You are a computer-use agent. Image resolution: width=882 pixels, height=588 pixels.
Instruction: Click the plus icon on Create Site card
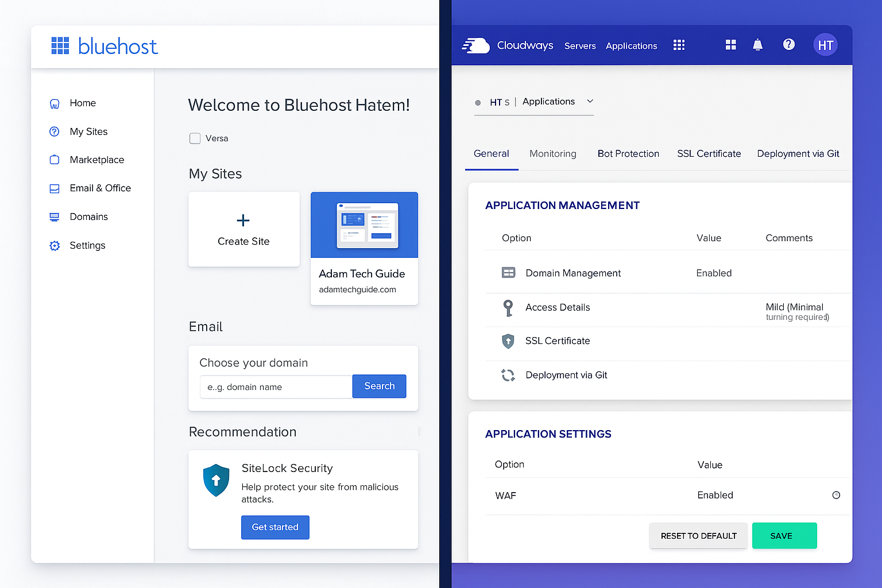coord(243,220)
